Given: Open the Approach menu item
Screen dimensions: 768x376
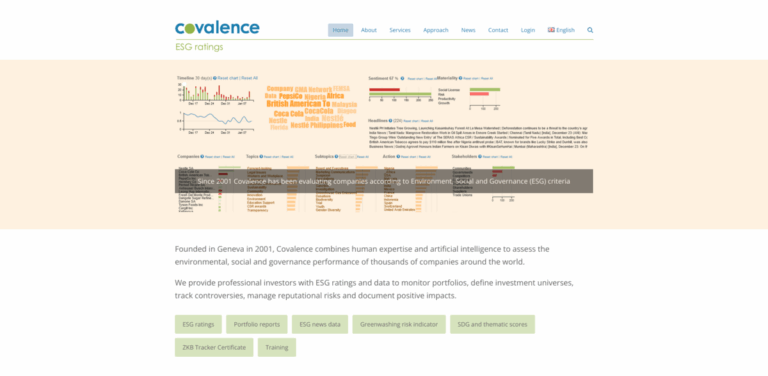Looking at the screenshot, I should pyautogui.click(x=436, y=30).
